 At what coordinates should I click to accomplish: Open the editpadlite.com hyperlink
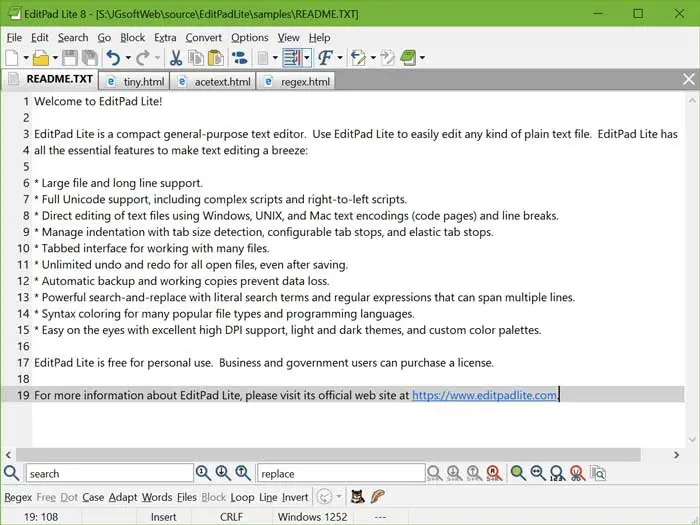[x=484, y=395]
